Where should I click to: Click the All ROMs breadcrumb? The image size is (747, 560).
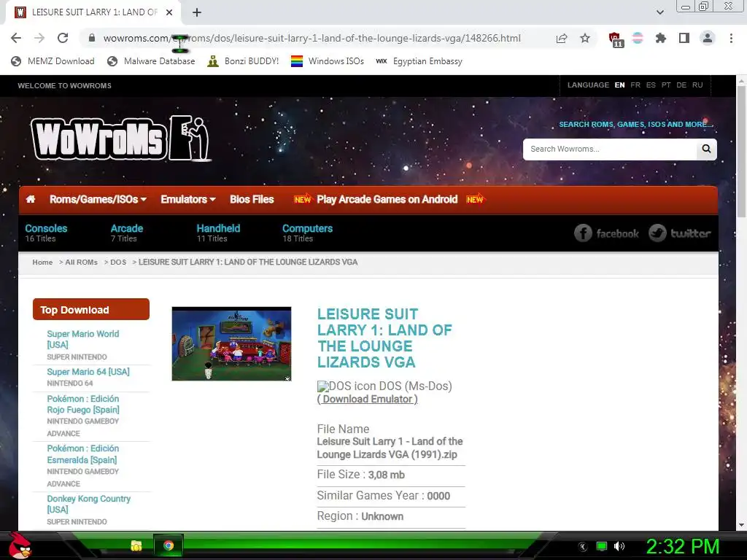(x=81, y=262)
